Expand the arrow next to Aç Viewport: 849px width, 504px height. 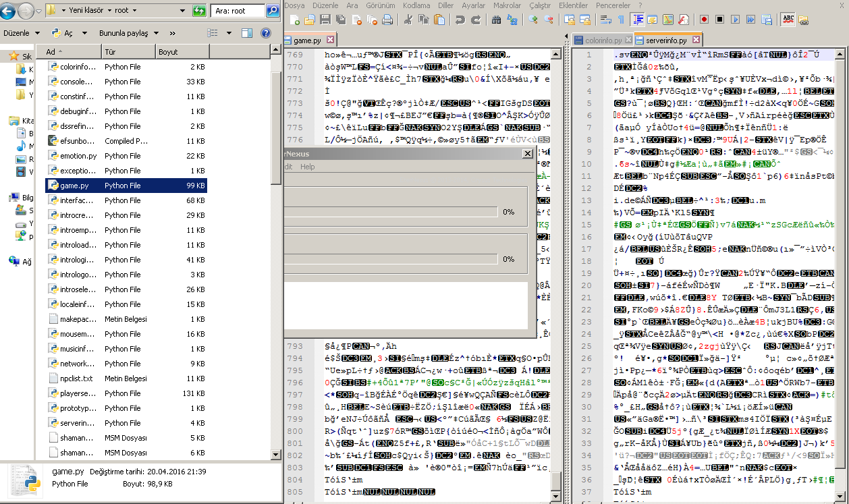[x=86, y=32]
